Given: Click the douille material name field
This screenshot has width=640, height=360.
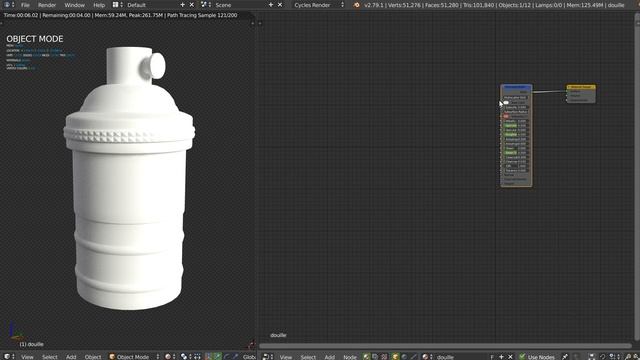Looking at the screenshot, I should [461, 357].
